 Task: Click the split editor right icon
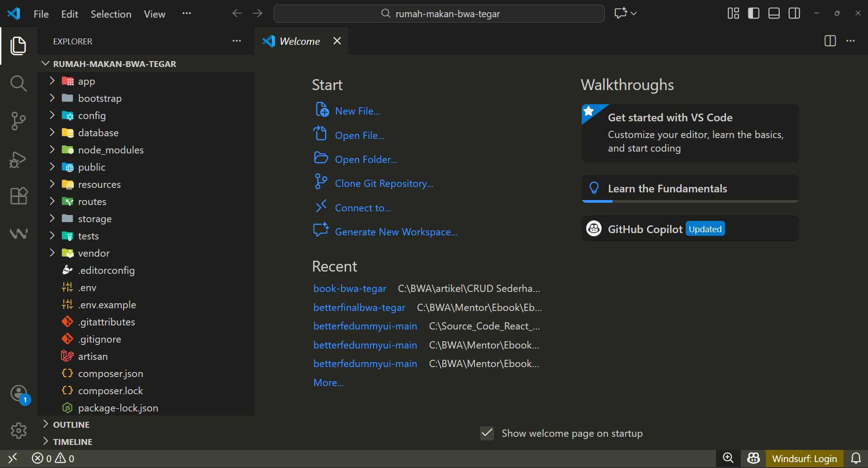click(830, 41)
